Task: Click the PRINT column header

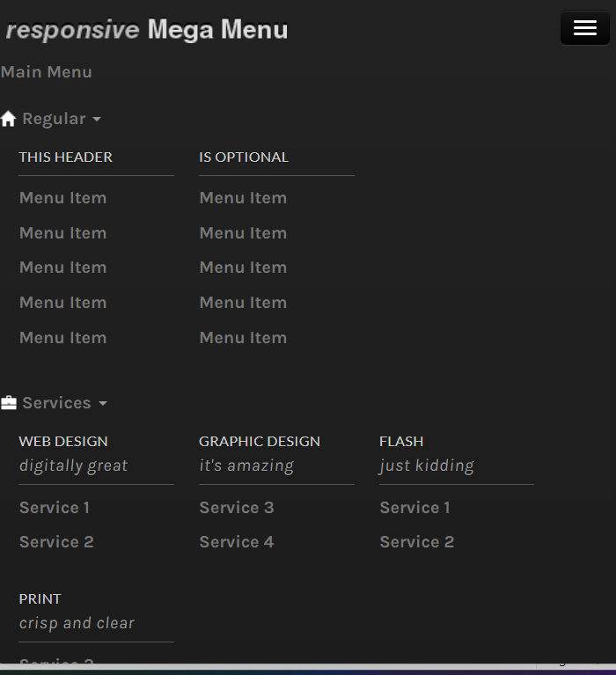Action: click(40, 599)
